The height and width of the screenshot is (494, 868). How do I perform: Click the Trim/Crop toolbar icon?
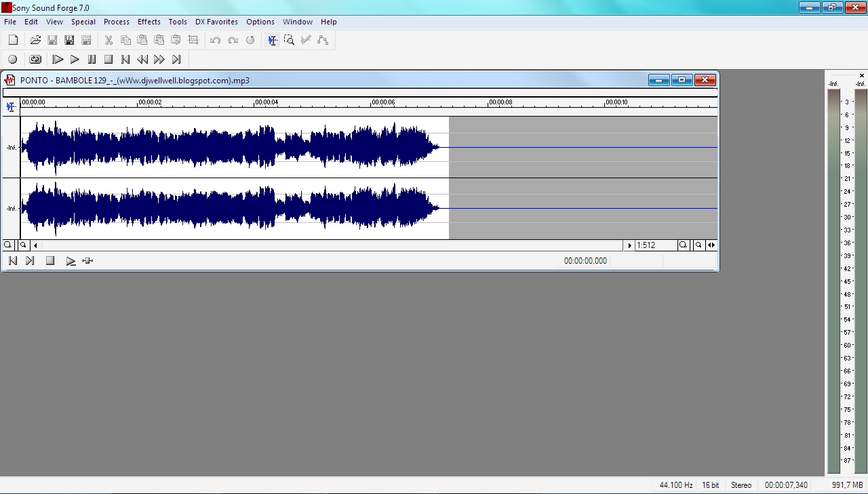pos(193,40)
